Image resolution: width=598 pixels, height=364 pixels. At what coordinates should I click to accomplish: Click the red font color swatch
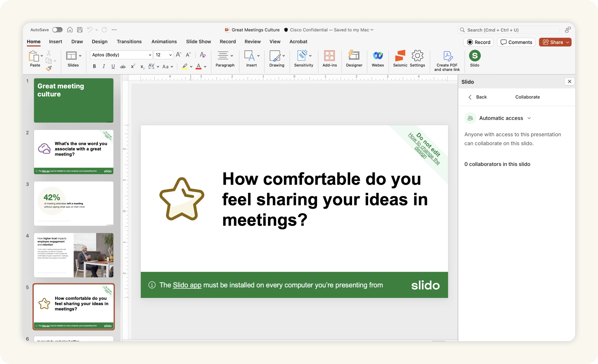pos(199,66)
